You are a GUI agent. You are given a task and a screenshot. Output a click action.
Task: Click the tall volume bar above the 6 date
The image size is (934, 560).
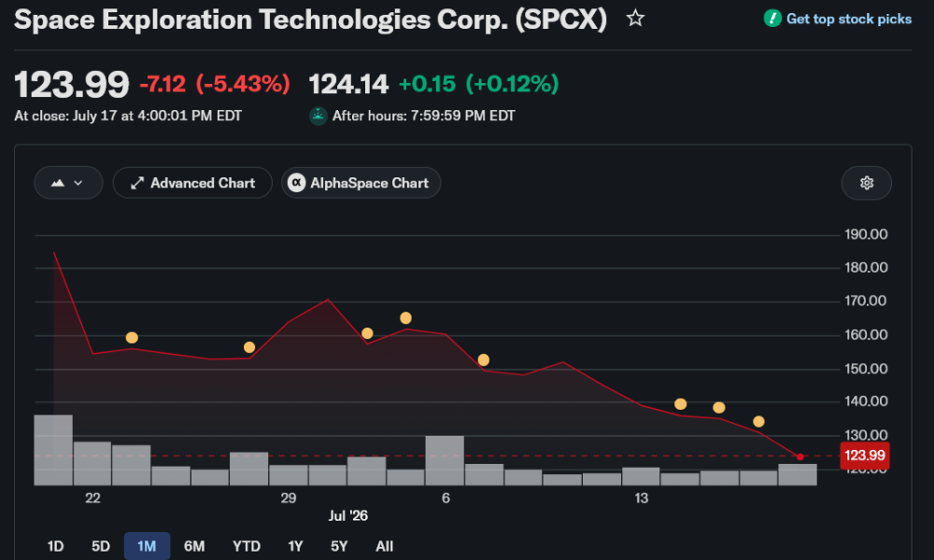click(445, 461)
